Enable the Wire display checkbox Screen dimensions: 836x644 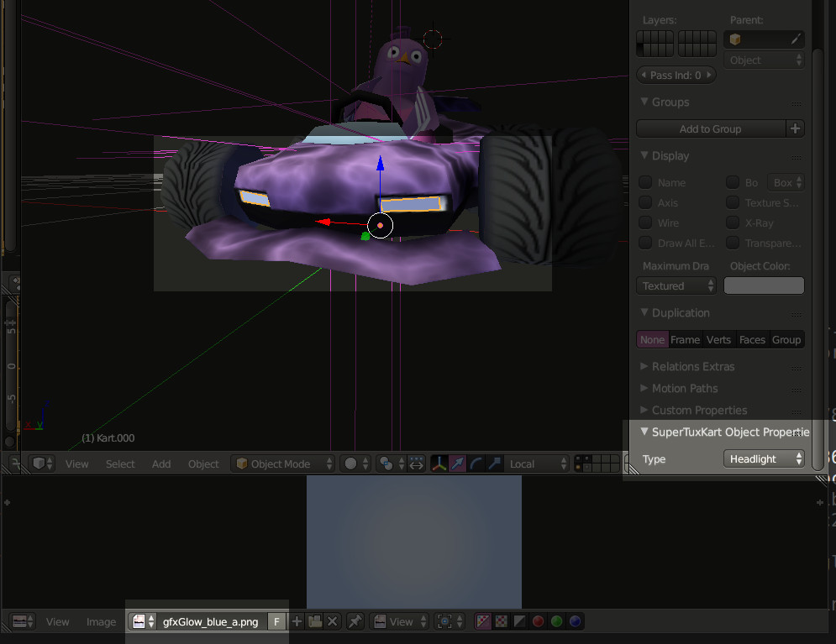click(645, 223)
